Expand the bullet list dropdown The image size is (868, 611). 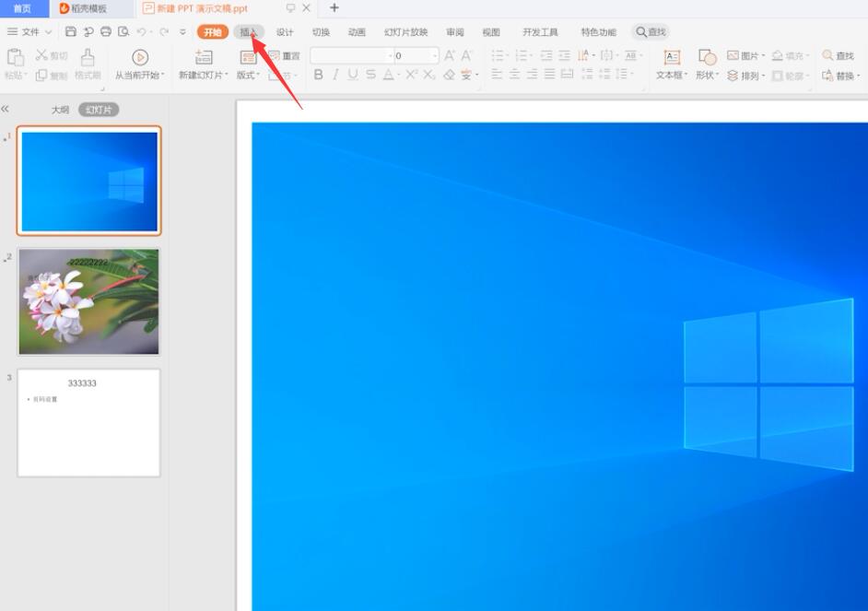pos(507,55)
